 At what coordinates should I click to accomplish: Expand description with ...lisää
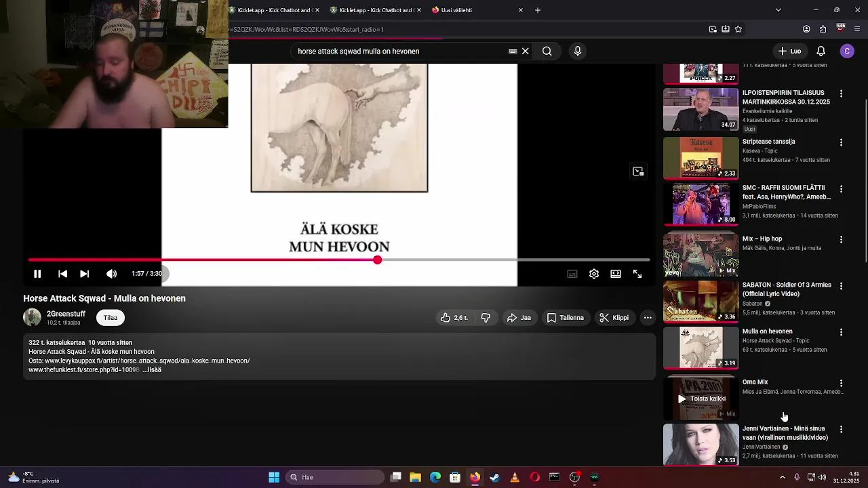tap(152, 370)
